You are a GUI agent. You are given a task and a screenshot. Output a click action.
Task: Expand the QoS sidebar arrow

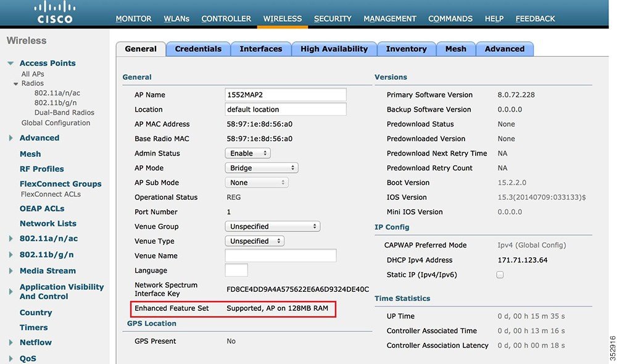(10, 358)
